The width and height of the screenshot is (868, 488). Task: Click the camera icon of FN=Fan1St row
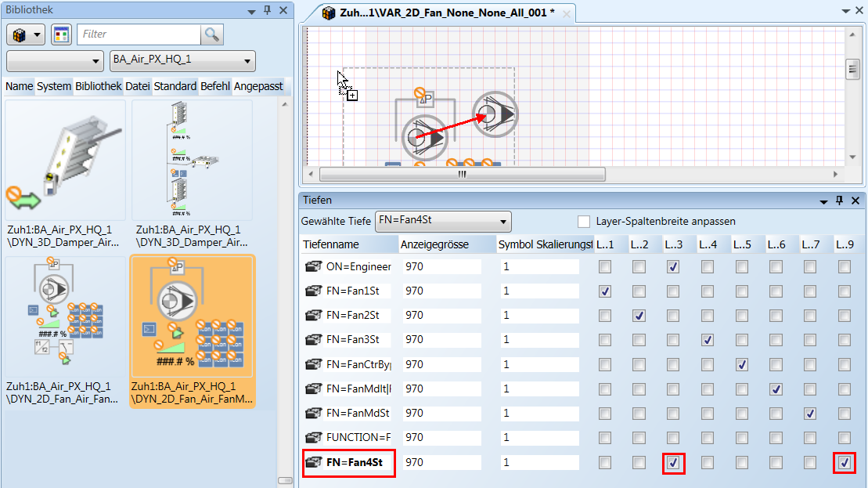pyautogui.click(x=313, y=291)
